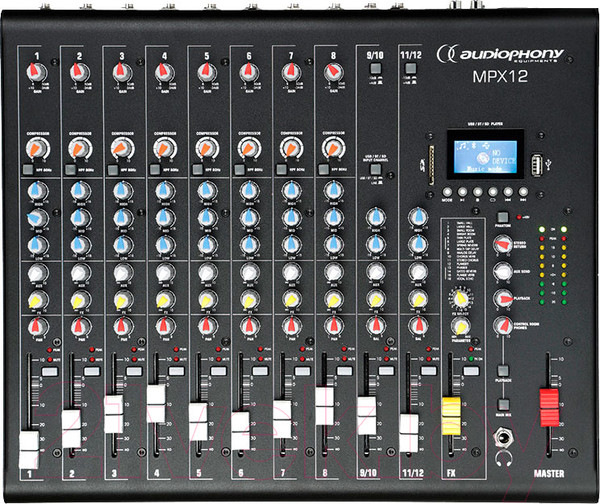The height and width of the screenshot is (504, 600).
Task: Click the yellow FX fader
Action: tap(452, 413)
